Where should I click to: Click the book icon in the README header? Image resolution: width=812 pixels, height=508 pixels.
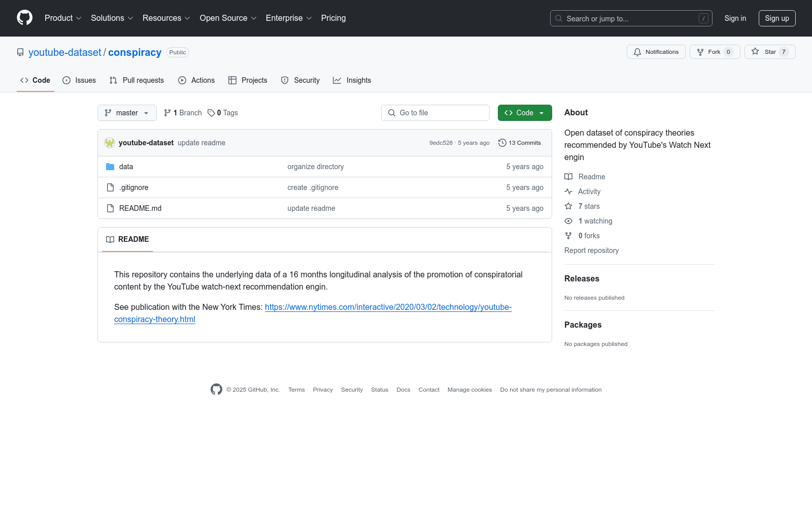110,239
